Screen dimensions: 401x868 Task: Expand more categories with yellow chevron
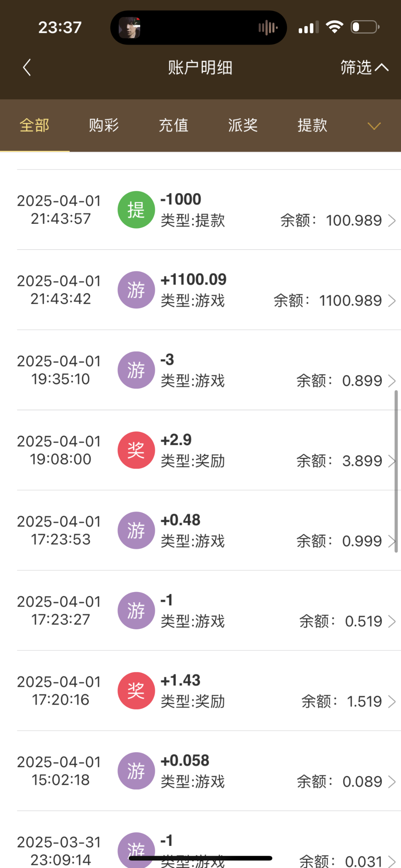(x=374, y=126)
